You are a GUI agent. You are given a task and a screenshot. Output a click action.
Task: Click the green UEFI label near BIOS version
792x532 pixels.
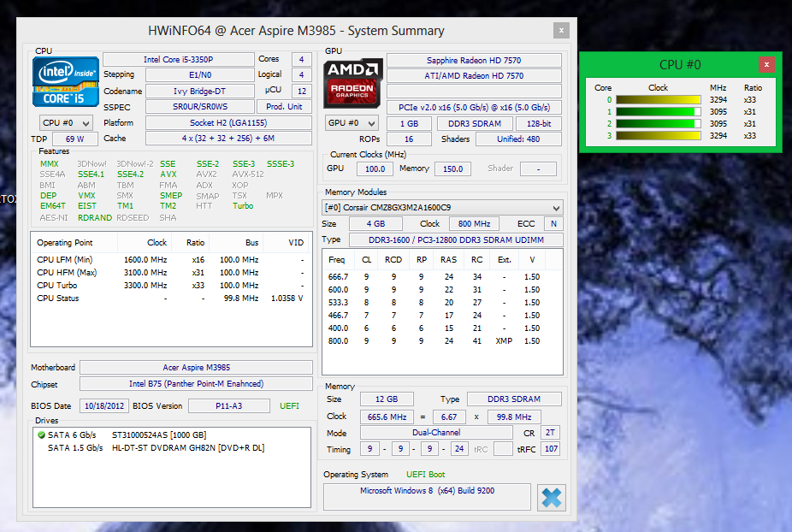(x=289, y=405)
